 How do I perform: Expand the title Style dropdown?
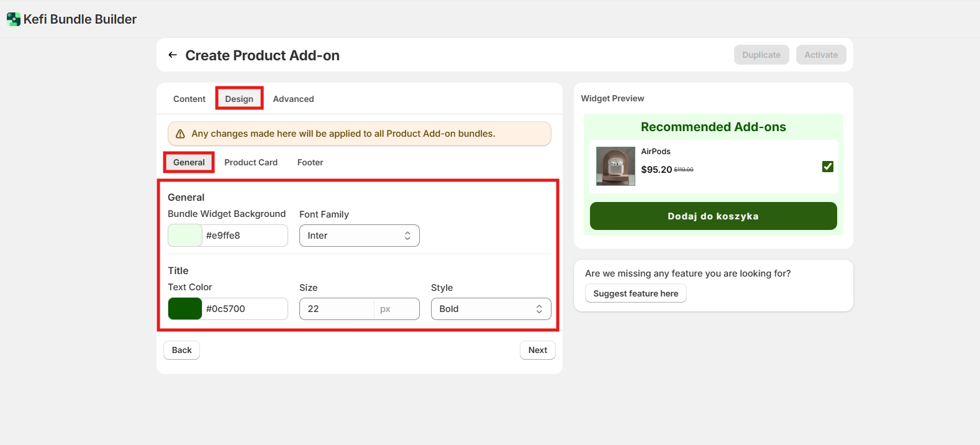pos(491,309)
